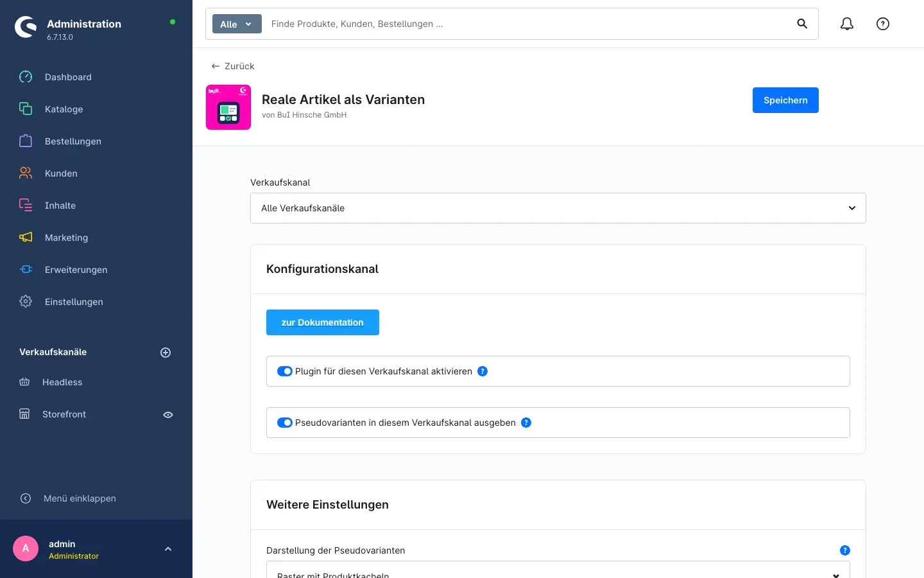Click zur Dokumentation button
The height and width of the screenshot is (578, 924).
pyautogui.click(x=323, y=322)
